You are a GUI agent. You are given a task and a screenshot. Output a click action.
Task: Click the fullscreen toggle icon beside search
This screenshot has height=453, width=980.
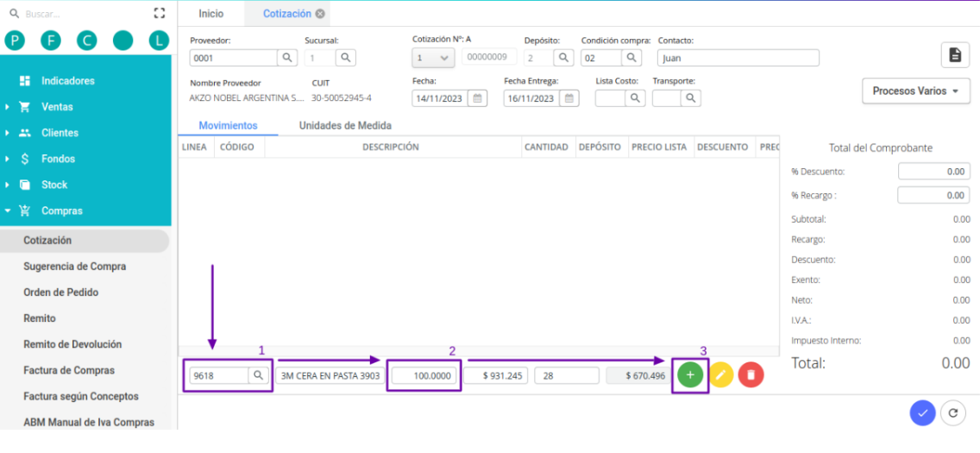(x=159, y=13)
